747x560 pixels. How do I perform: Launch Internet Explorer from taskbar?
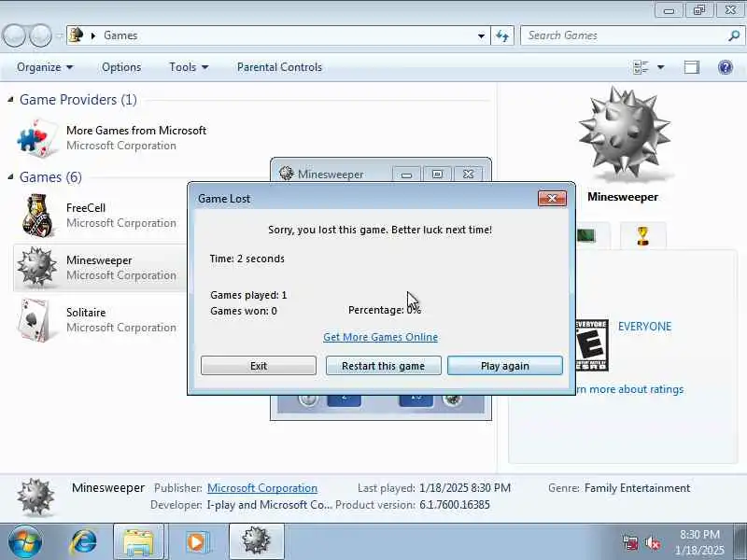click(84, 542)
